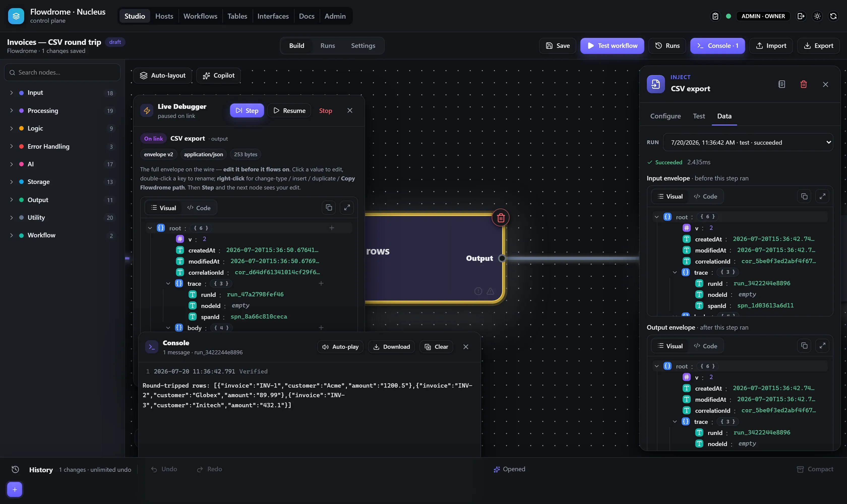The image size is (847, 504).
Task: Expand the Storage node category
Action: click(x=62, y=182)
